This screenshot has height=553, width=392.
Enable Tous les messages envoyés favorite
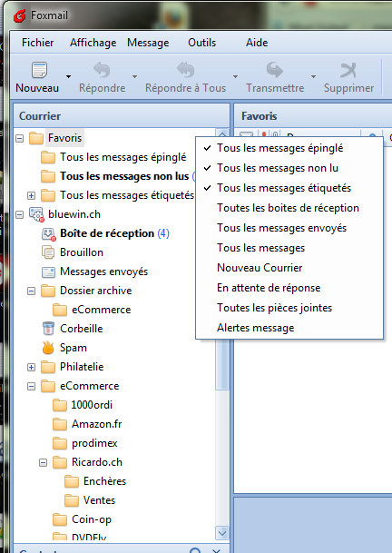click(289, 228)
